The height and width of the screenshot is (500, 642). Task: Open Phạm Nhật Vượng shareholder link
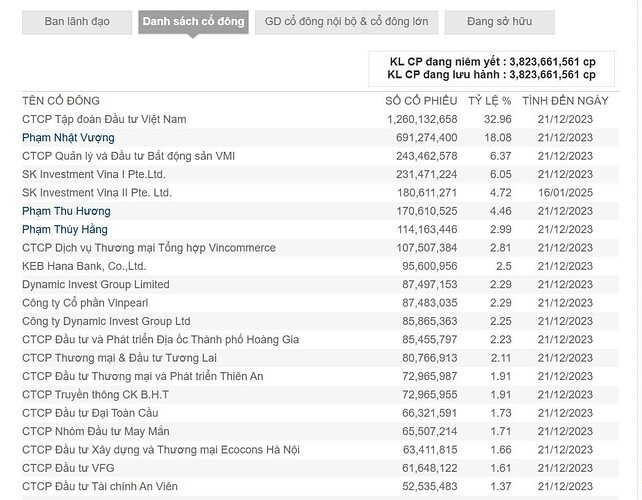[68, 138]
